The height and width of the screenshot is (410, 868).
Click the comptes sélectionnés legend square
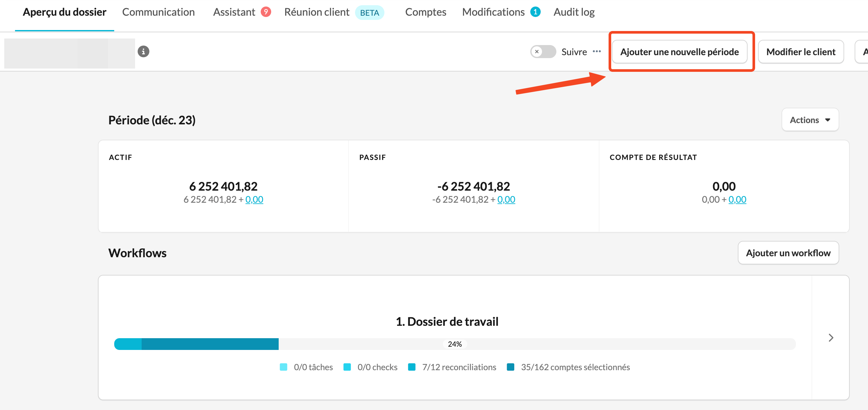tap(510, 367)
